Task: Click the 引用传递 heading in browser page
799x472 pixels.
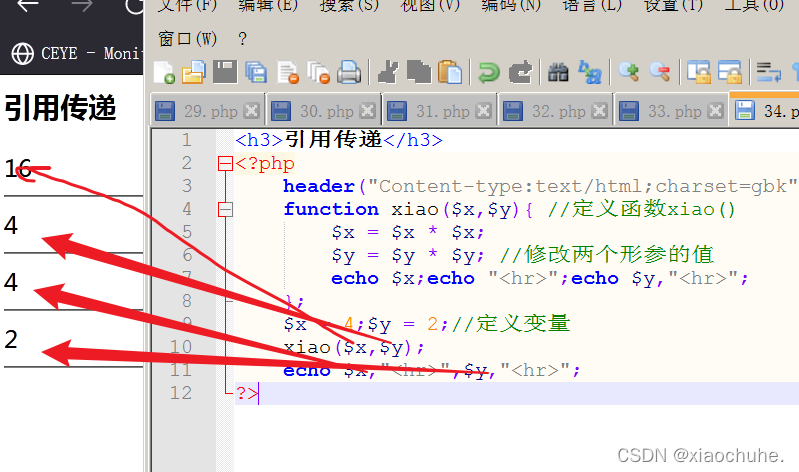Action: [x=61, y=108]
